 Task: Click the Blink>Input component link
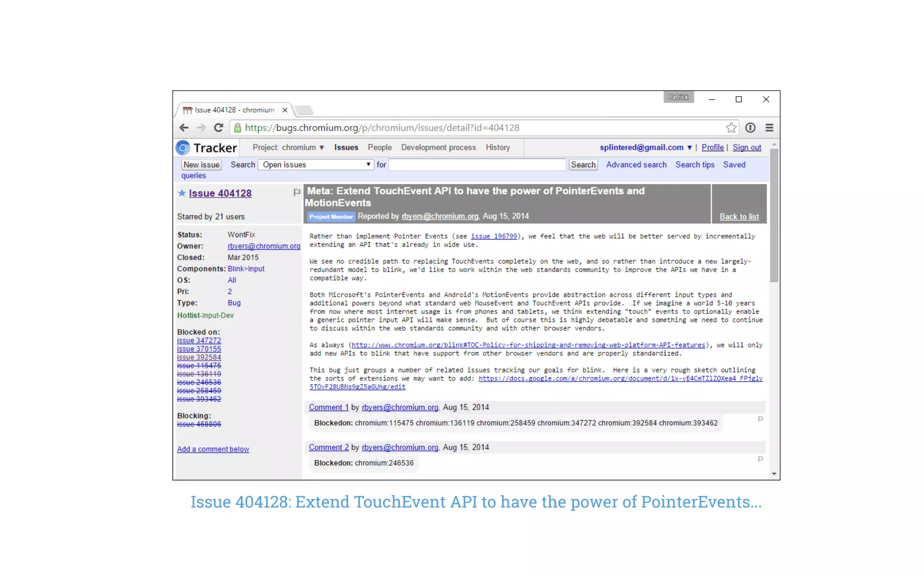tap(246, 269)
